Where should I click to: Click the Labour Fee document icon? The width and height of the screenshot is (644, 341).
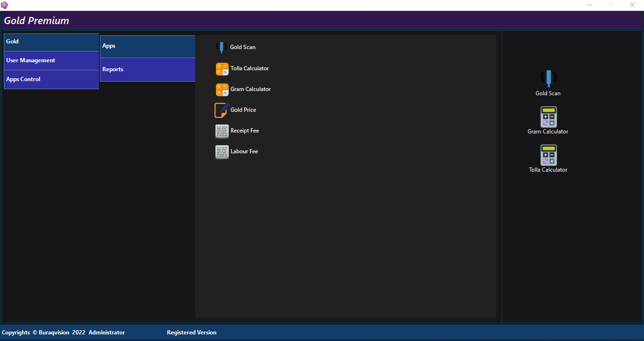[222, 152]
